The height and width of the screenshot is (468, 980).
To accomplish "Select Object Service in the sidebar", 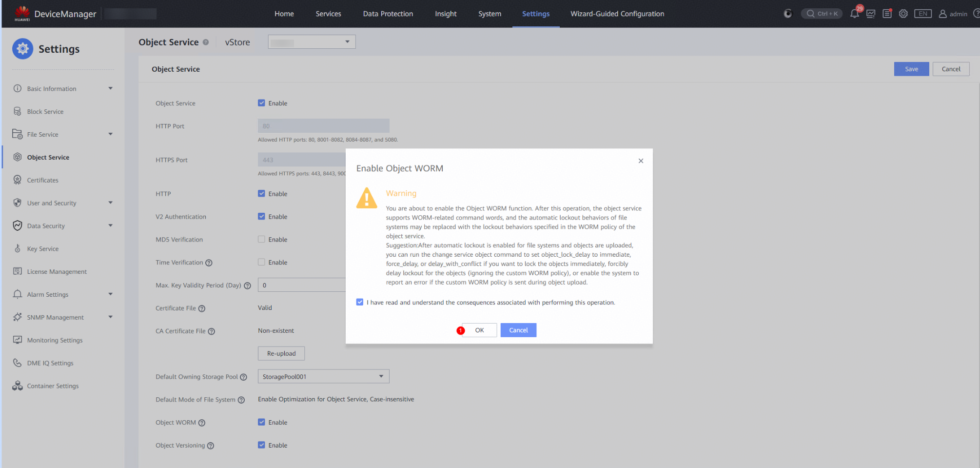I will (x=48, y=157).
